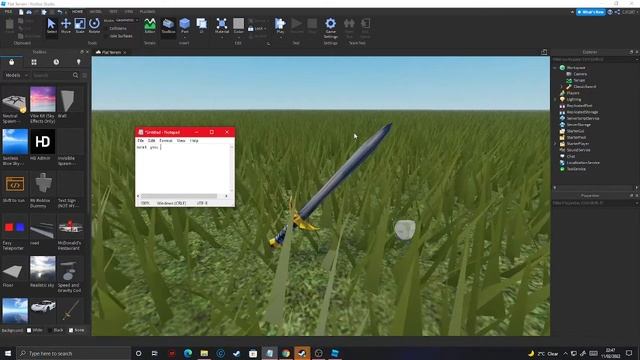
Task: Start the Play test
Action: [280, 25]
